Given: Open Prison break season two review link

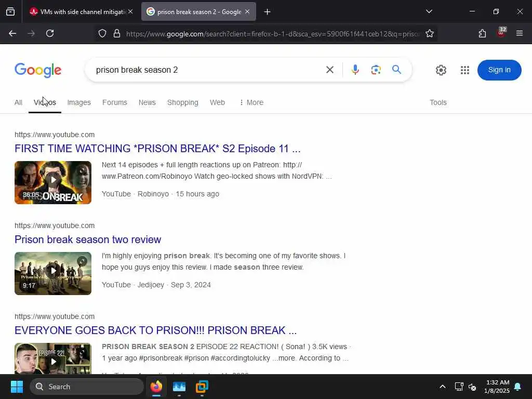Looking at the screenshot, I should [x=88, y=240].
